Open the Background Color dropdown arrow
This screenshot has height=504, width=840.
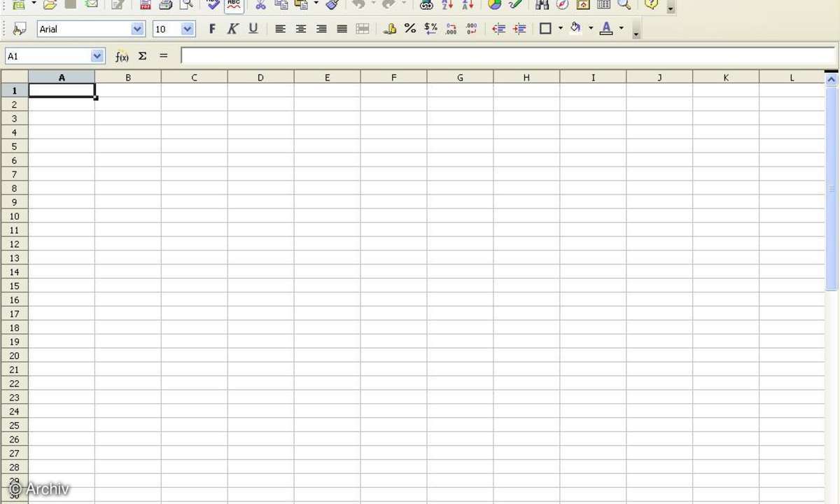pyautogui.click(x=591, y=29)
